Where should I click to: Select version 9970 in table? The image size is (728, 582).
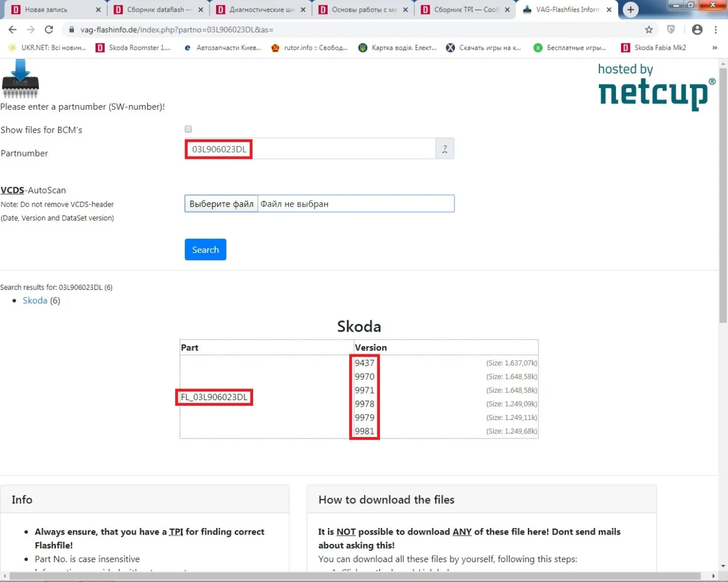click(x=365, y=377)
